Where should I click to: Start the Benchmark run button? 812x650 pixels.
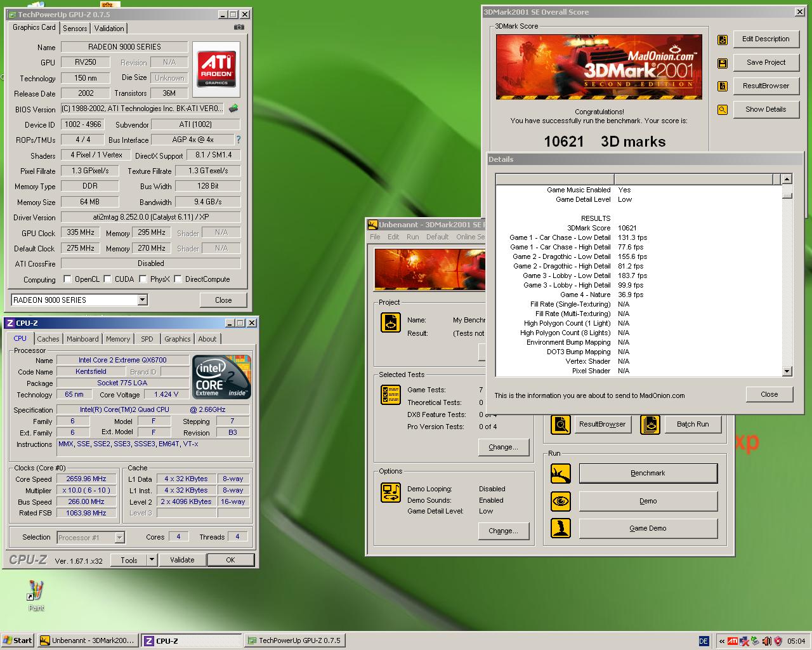pos(648,473)
